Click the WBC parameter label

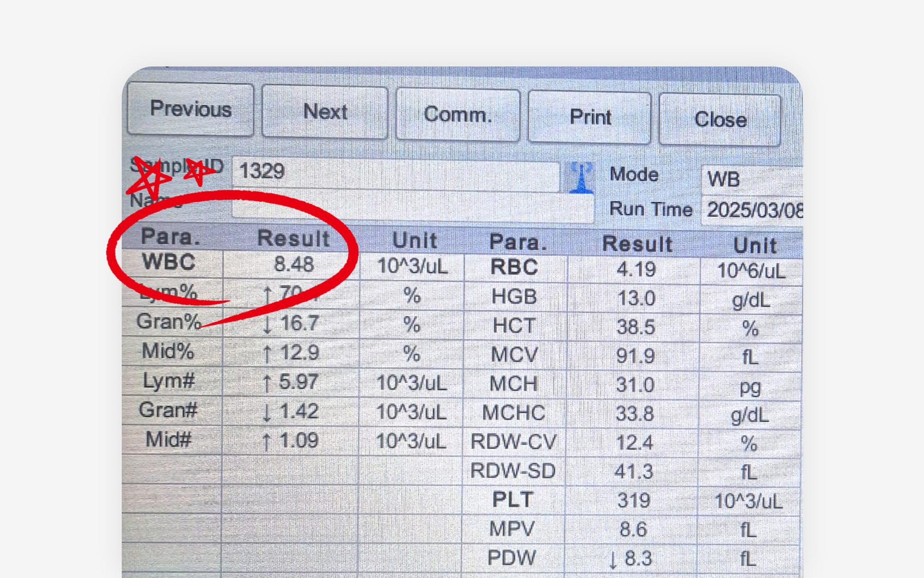point(169,262)
